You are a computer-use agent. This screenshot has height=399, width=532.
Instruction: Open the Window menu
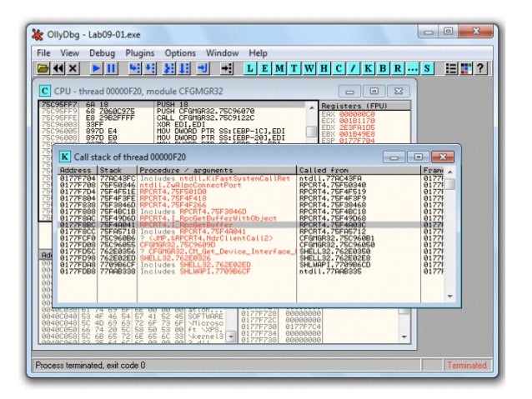223,53
